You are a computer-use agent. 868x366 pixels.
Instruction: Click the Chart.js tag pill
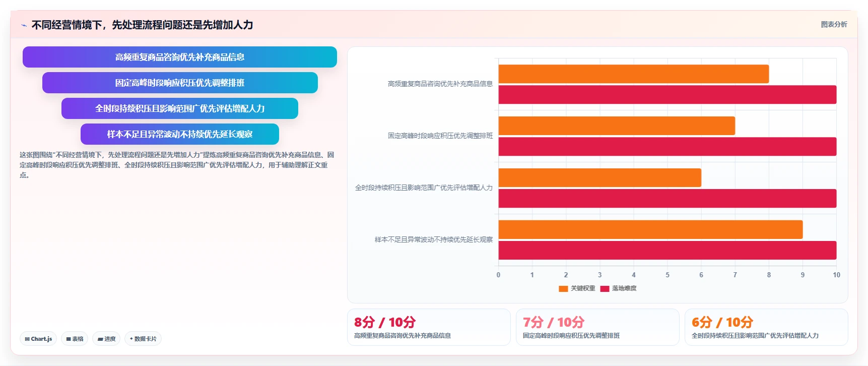tap(38, 339)
